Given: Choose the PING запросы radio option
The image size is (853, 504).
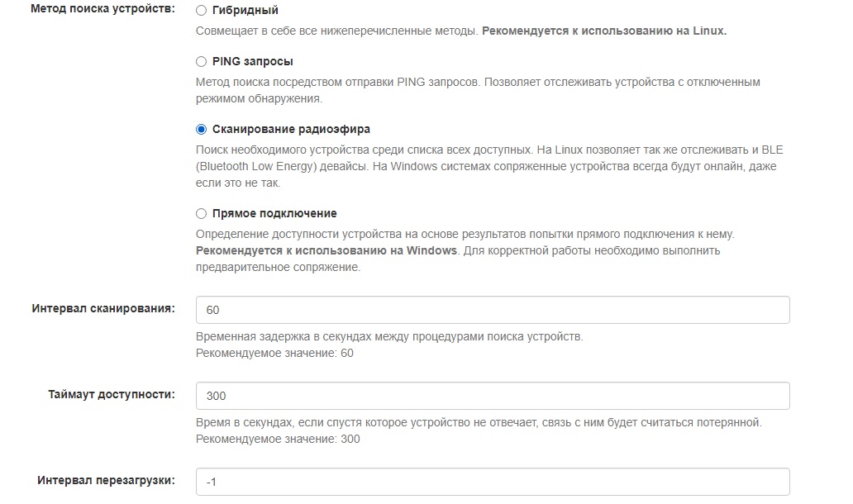Looking at the screenshot, I should (201, 61).
